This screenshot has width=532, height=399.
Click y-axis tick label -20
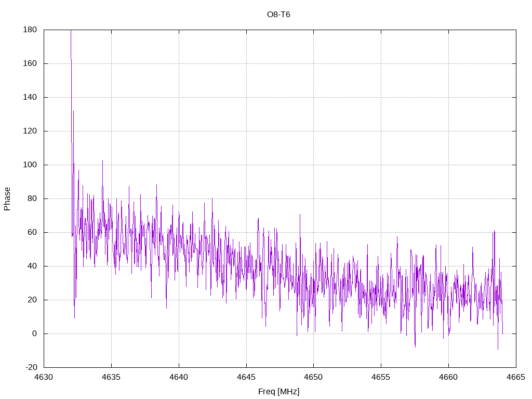[x=31, y=367]
